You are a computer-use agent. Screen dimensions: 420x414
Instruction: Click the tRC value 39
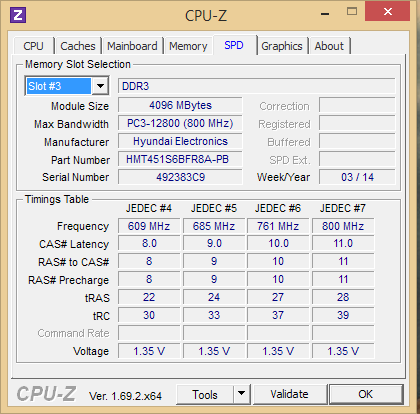(343, 315)
